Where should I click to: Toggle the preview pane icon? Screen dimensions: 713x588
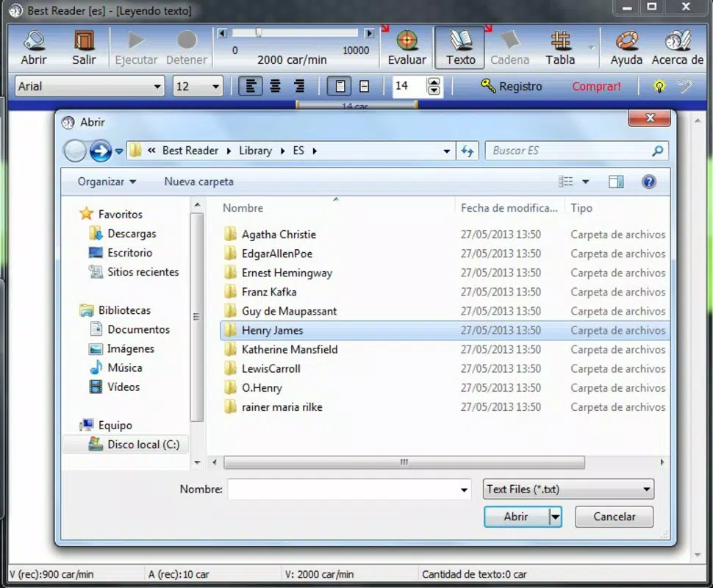click(616, 182)
